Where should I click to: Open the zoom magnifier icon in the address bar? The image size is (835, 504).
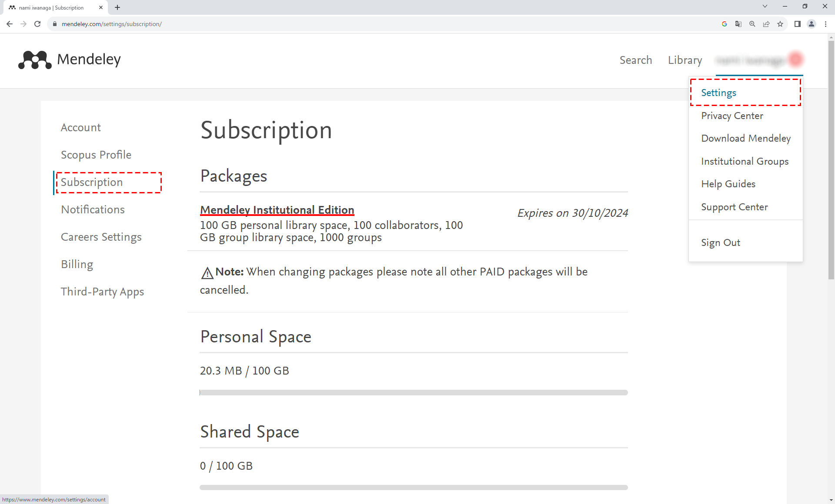pos(752,24)
